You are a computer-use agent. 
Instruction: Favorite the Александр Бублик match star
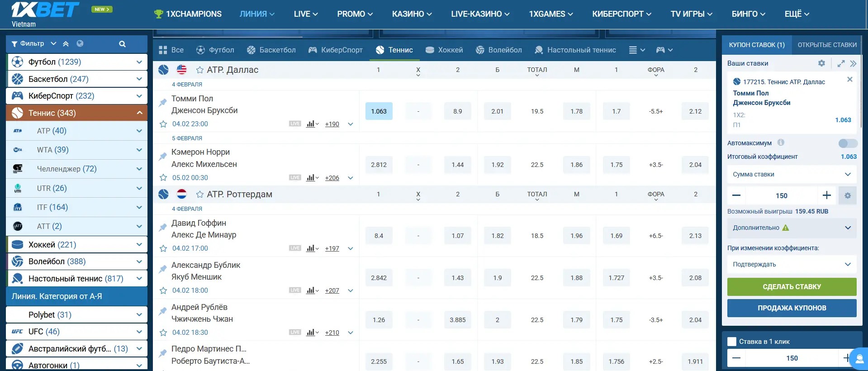163,290
